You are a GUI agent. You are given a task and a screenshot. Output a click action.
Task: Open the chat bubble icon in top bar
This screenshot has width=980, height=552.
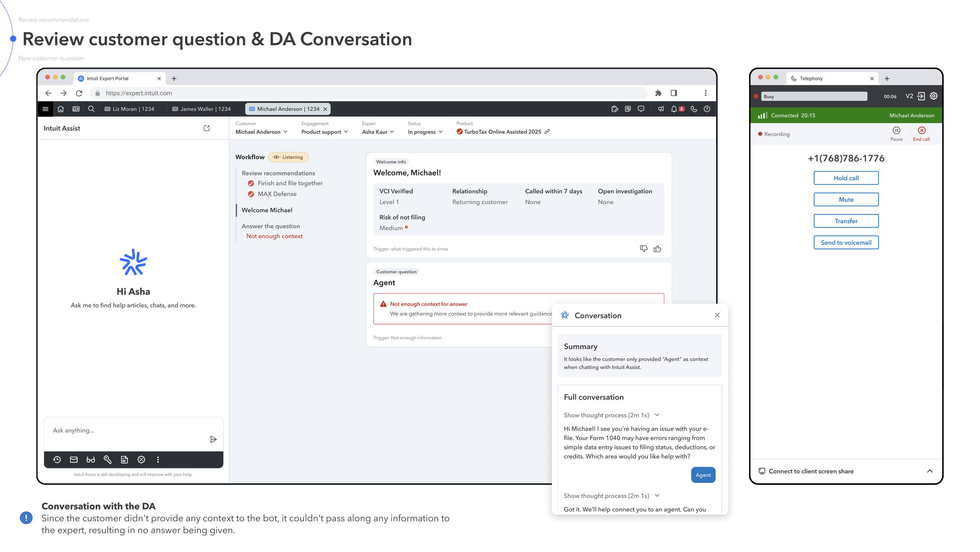click(x=641, y=109)
